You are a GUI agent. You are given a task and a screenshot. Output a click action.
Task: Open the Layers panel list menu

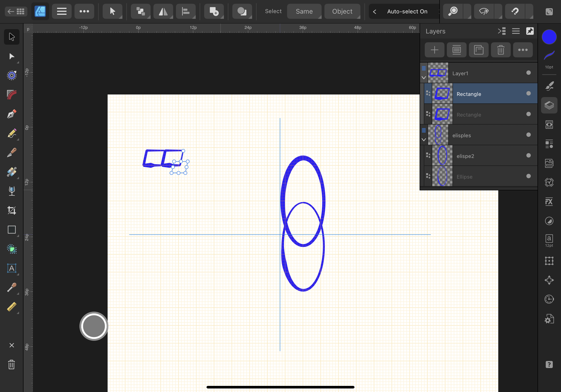point(516,31)
